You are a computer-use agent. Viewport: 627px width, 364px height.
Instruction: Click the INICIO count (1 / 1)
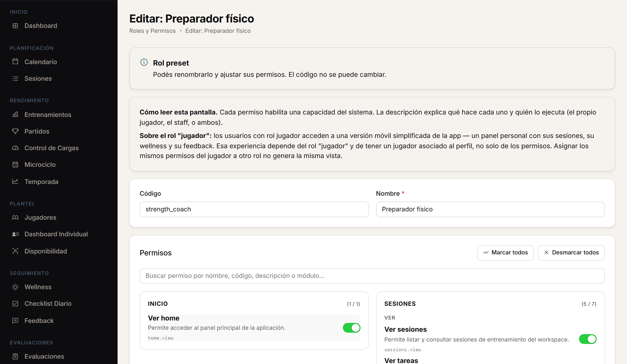(353, 304)
